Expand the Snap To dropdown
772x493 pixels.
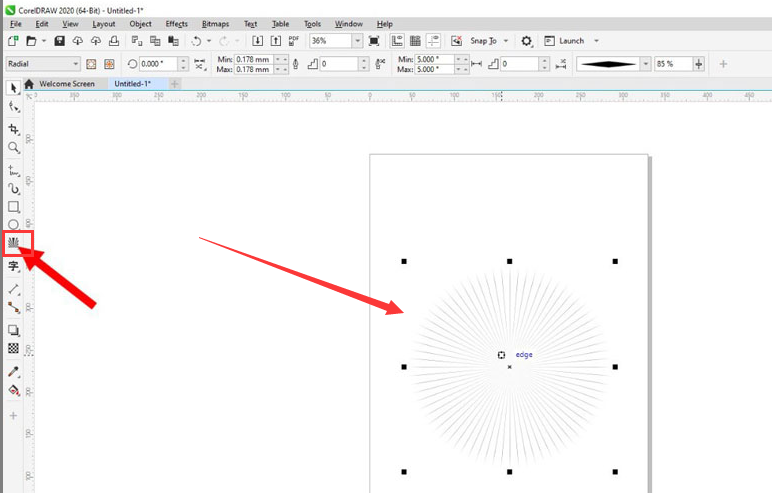click(x=506, y=41)
